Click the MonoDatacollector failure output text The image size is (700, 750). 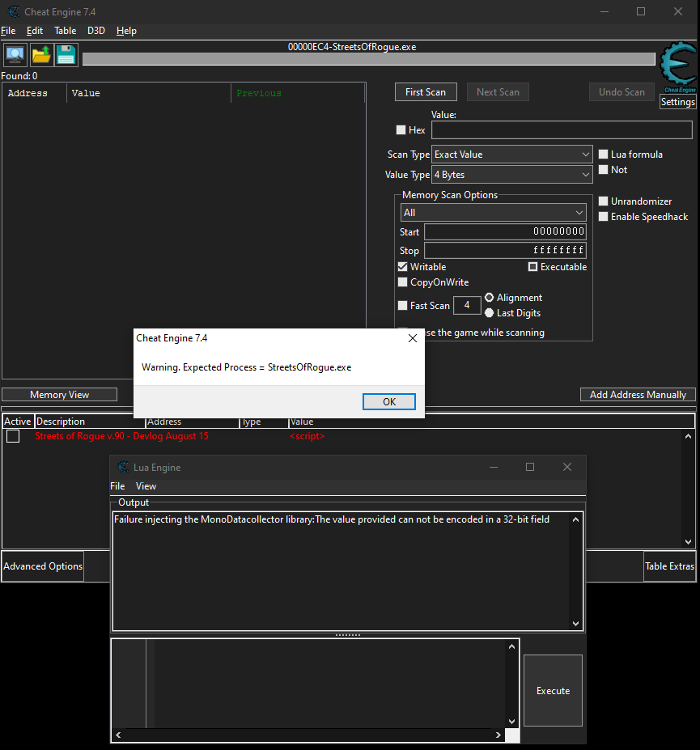coord(332,519)
